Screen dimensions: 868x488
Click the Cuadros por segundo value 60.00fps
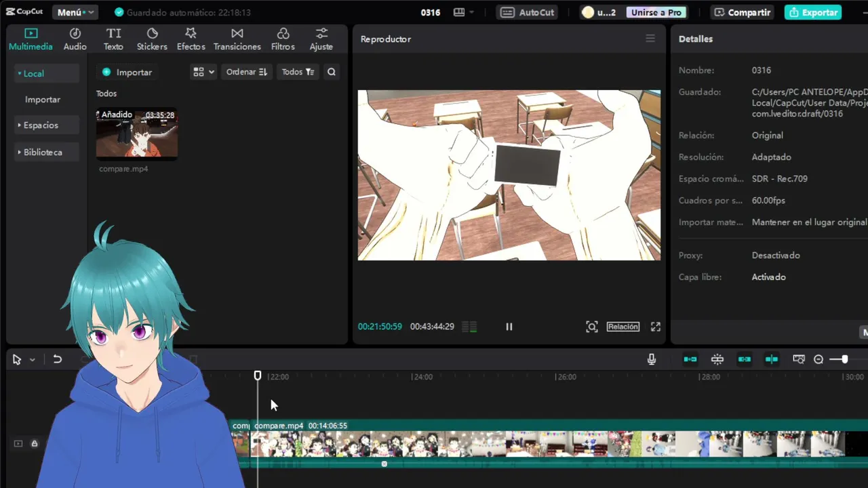(768, 201)
